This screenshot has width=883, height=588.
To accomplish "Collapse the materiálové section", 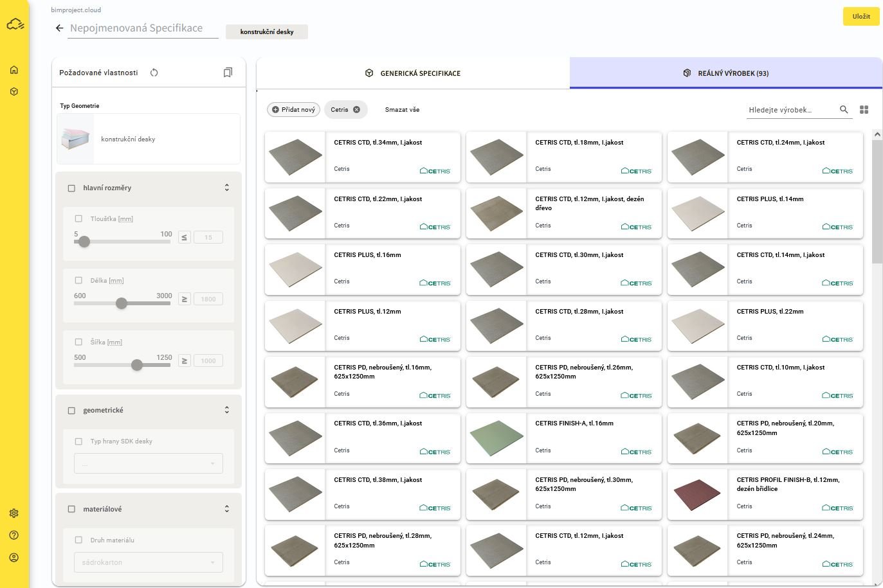I will click(x=227, y=509).
